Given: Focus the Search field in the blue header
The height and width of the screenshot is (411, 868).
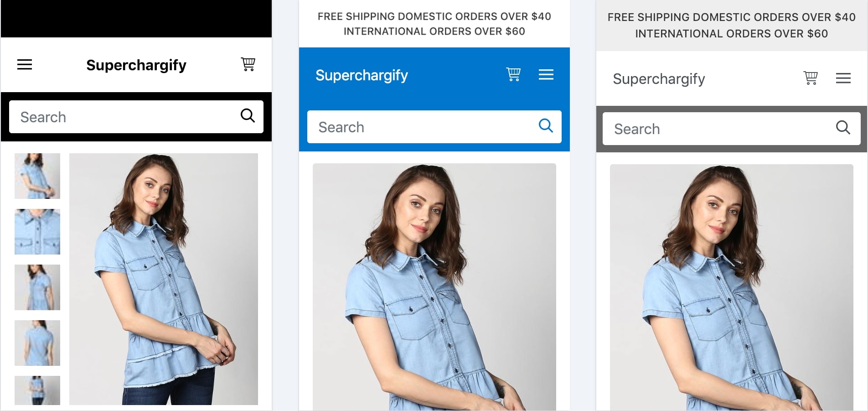Looking at the screenshot, I should click(x=419, y=127).
